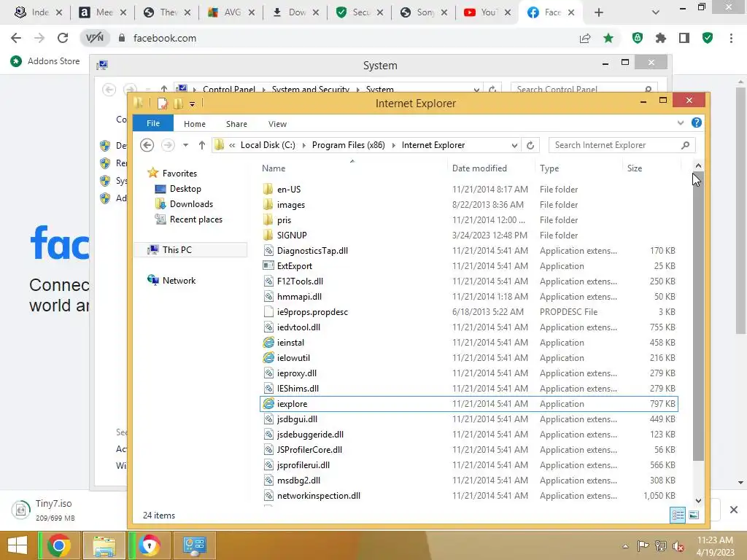
Task: Switch to the Home ribbon tab
Action: click(194, 124)
